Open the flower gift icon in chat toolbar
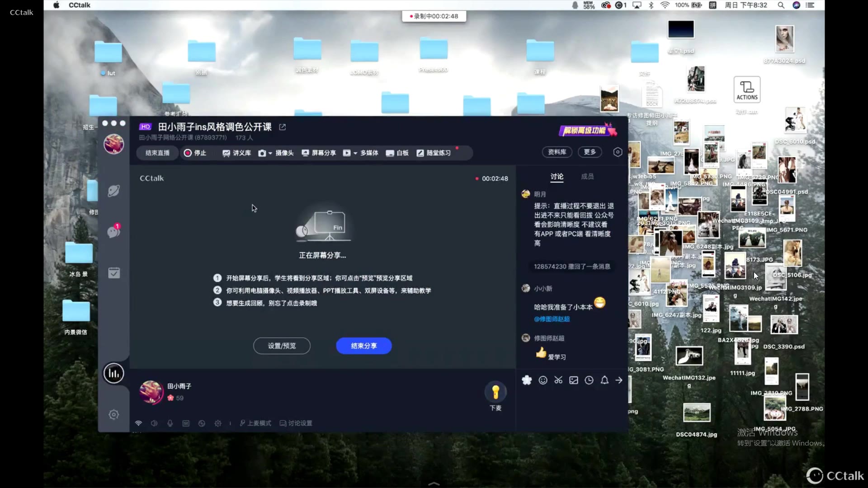Viewport: 868px width, 488px height. 527,380
